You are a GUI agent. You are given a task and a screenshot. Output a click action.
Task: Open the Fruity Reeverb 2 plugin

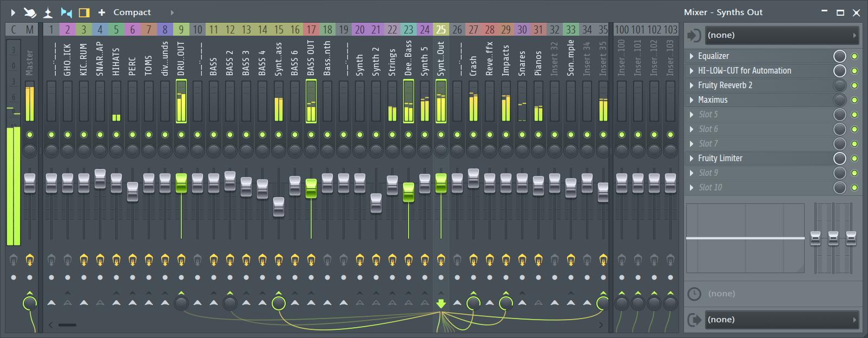725,85
